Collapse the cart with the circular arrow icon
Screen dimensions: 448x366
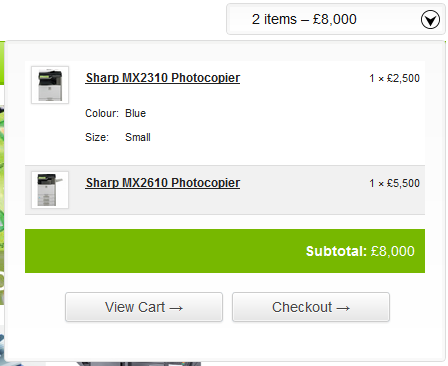click(x=430, y=20)
